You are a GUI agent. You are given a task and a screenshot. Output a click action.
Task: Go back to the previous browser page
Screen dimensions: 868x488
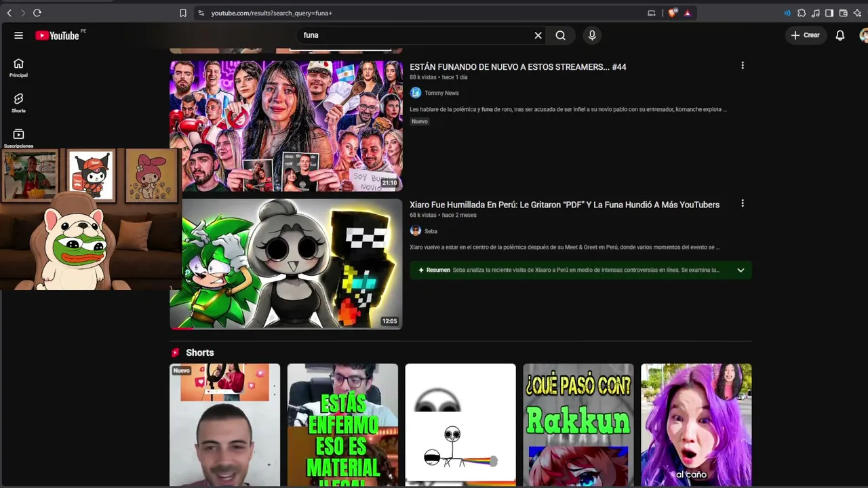tap(9, 13)
